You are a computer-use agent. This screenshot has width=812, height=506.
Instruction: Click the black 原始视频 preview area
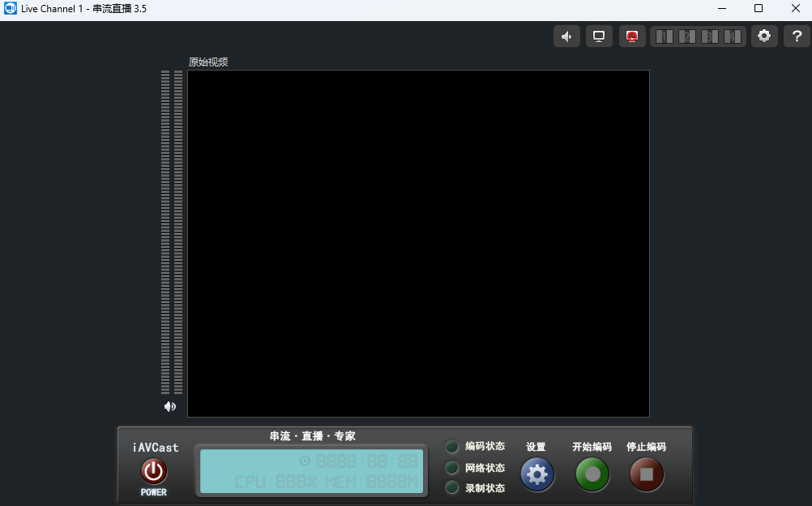[418, 243]
